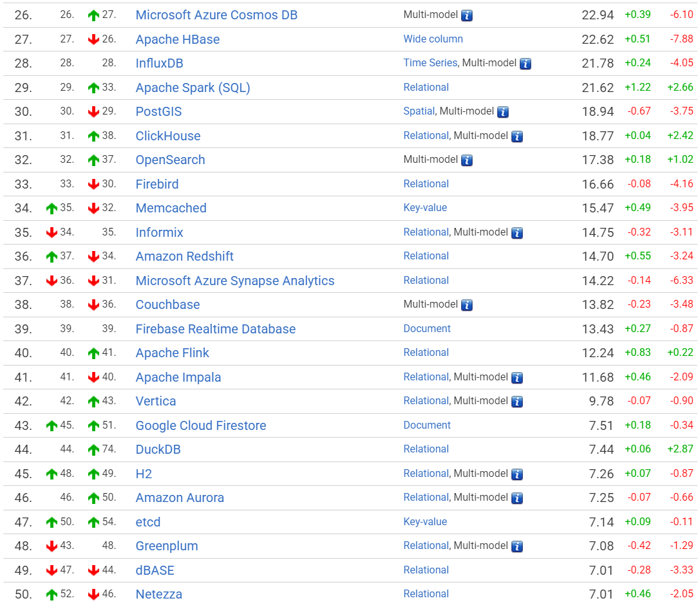
Task: Open the Firebase Realtime Database link
Action: click(216, 330)
